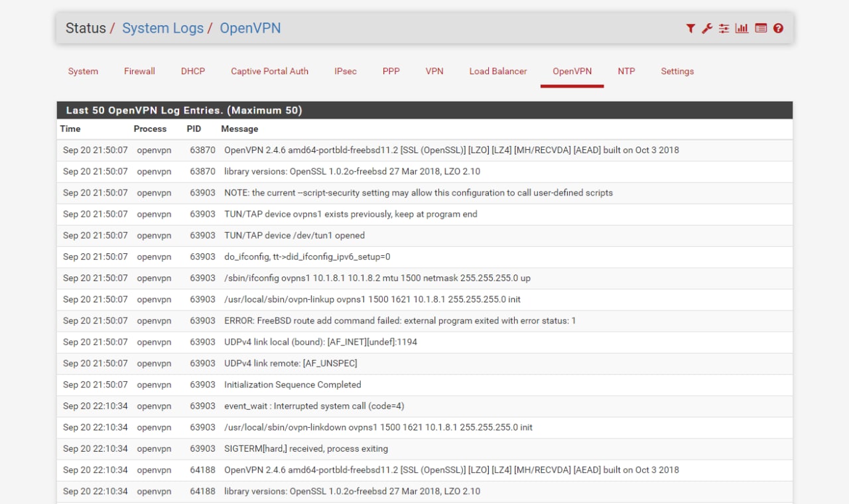Select the OpenVPN tab
This screenshot has height=504, width=849.
tap(572, 71)
